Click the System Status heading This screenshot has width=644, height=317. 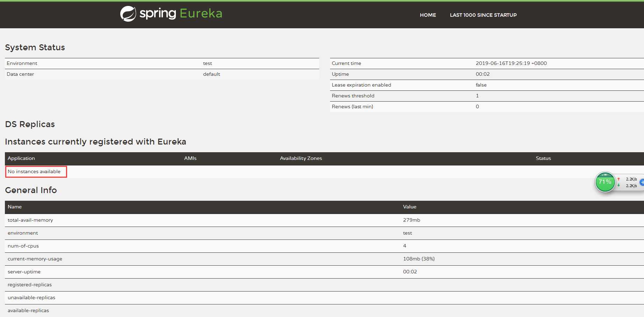click(x=35, y=47)
